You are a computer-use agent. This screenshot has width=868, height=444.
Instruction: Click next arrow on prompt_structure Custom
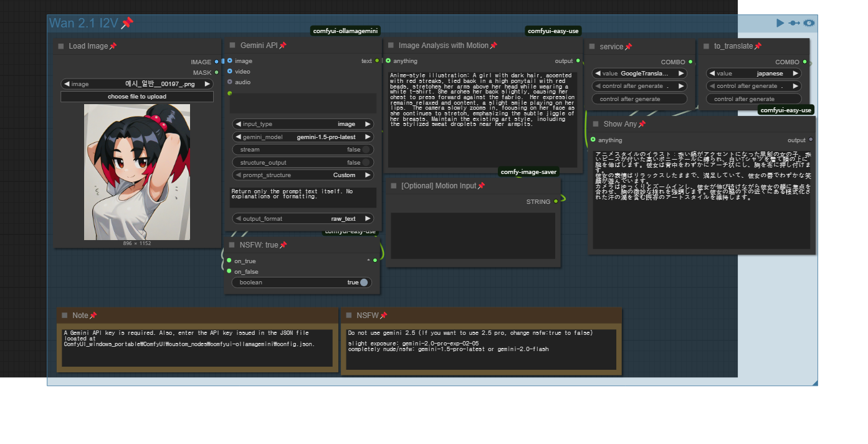point(368,175)
